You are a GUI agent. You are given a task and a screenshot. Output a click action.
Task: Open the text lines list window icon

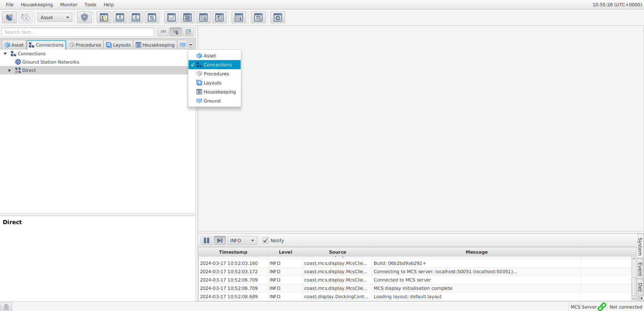[x=187, y=17]
